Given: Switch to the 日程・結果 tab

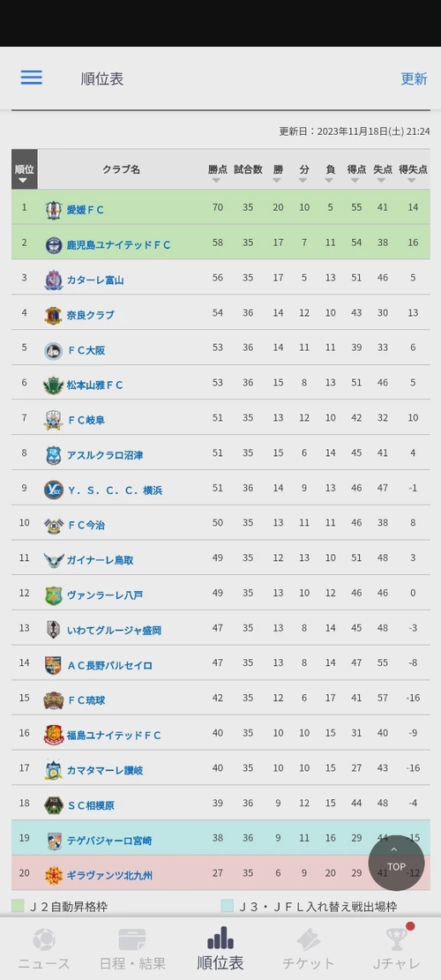Looking at the screenshot, I should (132, 949).
